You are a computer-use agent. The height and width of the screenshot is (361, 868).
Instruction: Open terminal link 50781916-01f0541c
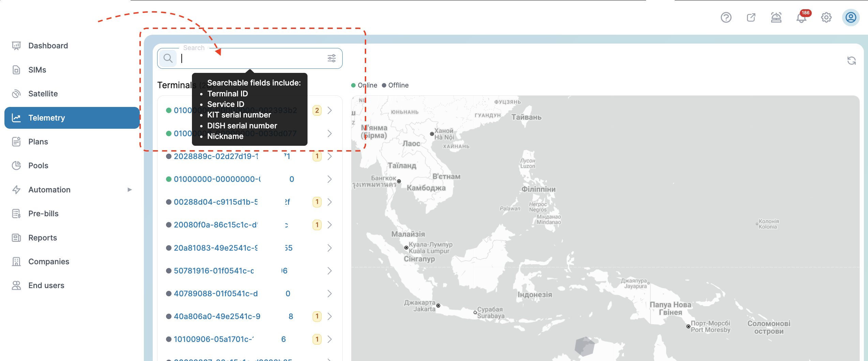click(x=214, y=271)
